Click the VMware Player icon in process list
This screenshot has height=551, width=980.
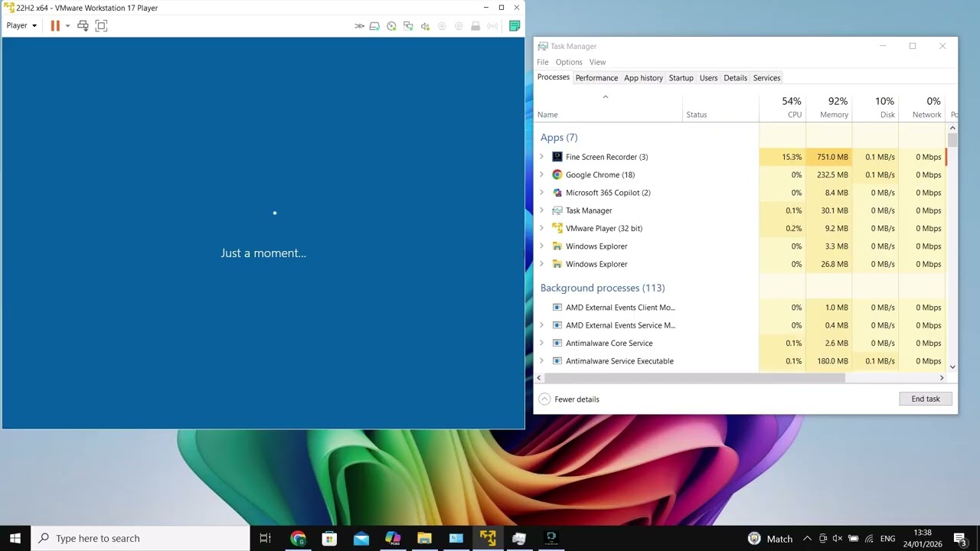point(557,228)
